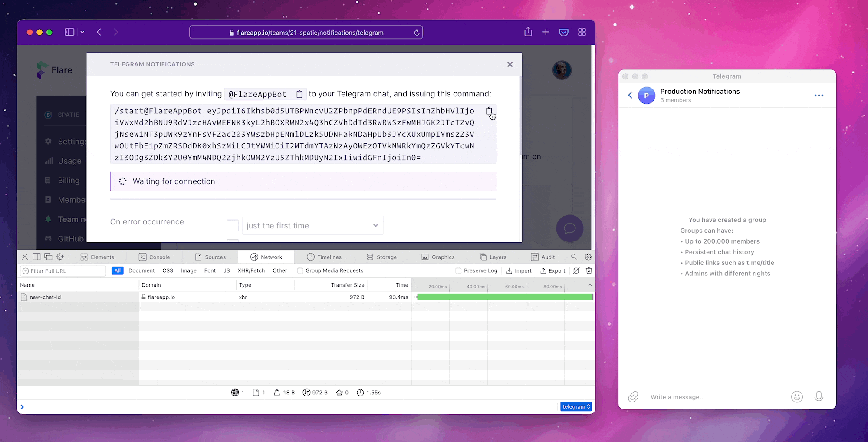
Task: Click the Safari share icon
Action: [528, 32]
